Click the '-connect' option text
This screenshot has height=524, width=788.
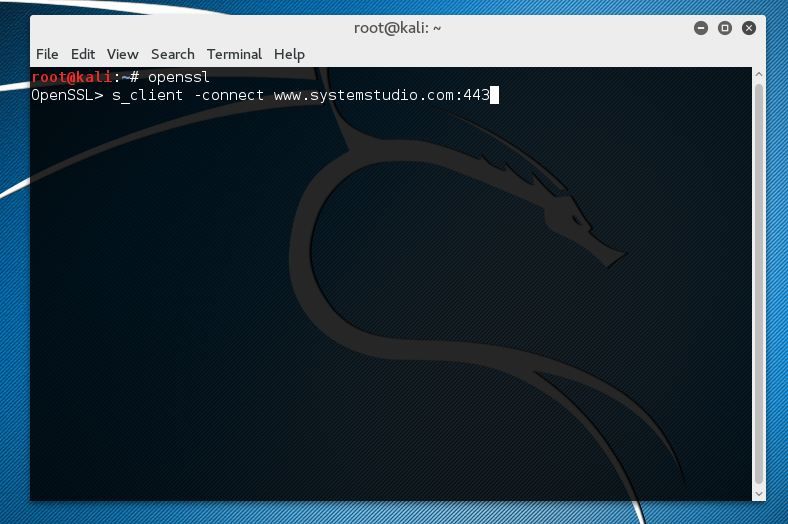pyautogui.click(x=229, y=95)
